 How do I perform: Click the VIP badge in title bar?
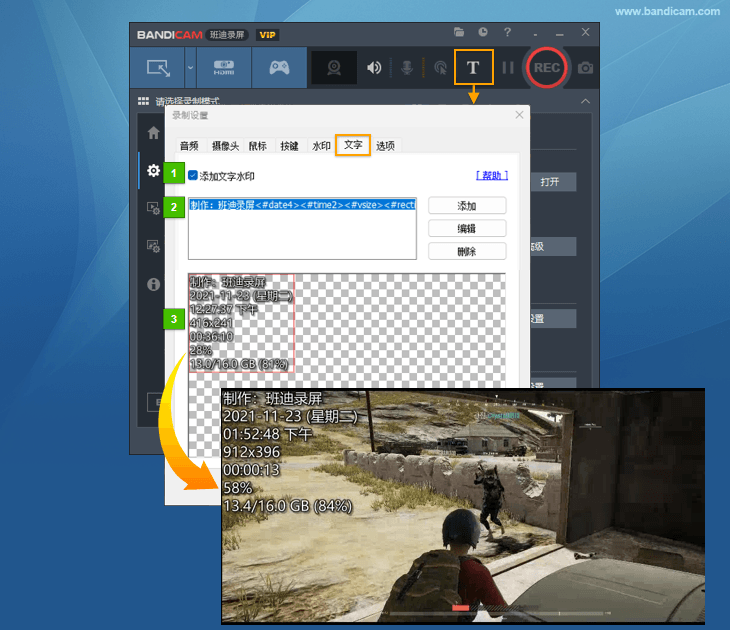267,35
